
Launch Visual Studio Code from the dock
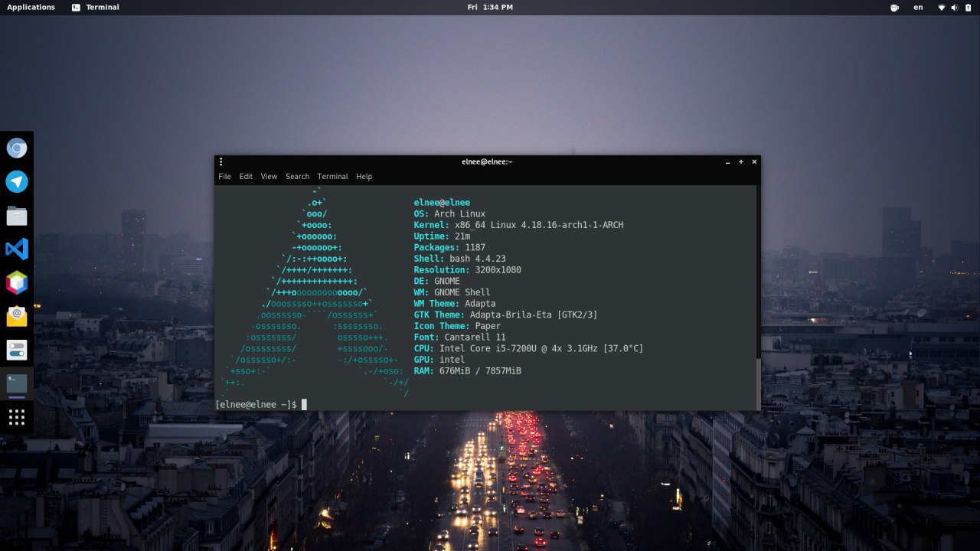pyautogui.click(x=17, y=249)
